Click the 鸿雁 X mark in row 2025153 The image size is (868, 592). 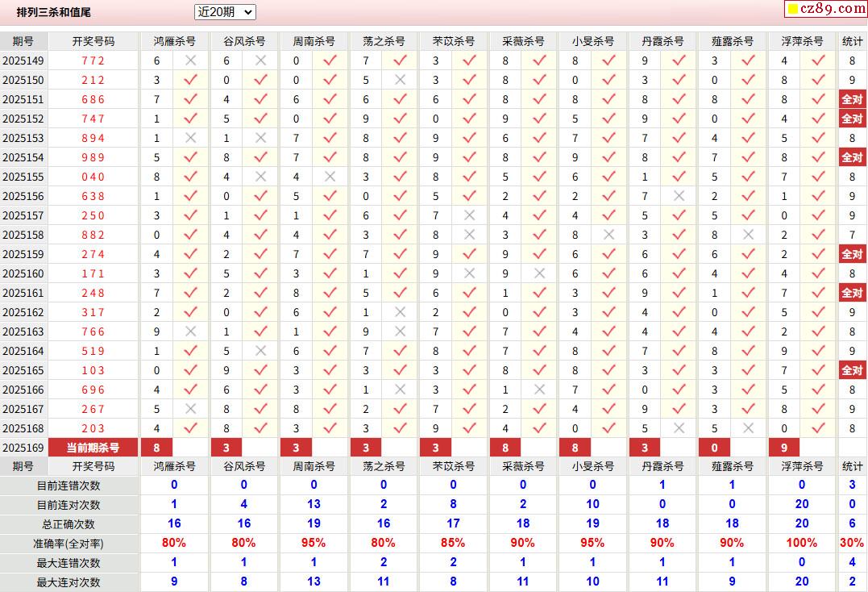[190, 139]
